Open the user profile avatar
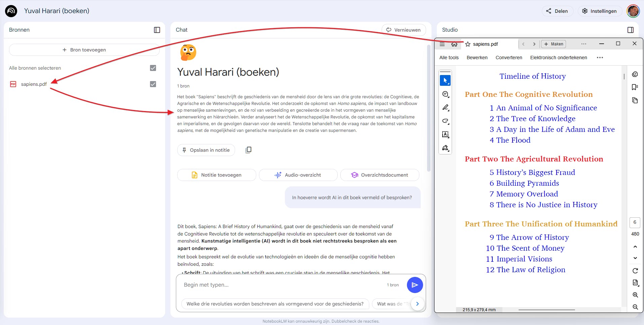 point(633,11)
